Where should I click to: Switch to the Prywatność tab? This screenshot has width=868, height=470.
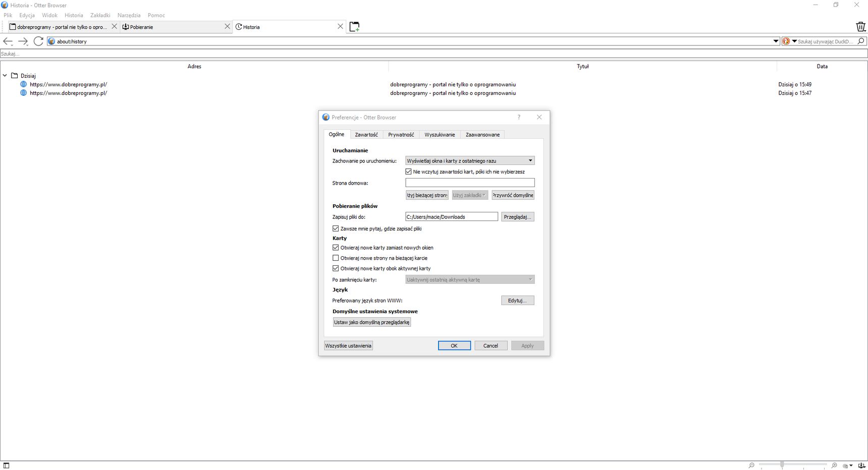pyautogui.click(x=401, y=135)
